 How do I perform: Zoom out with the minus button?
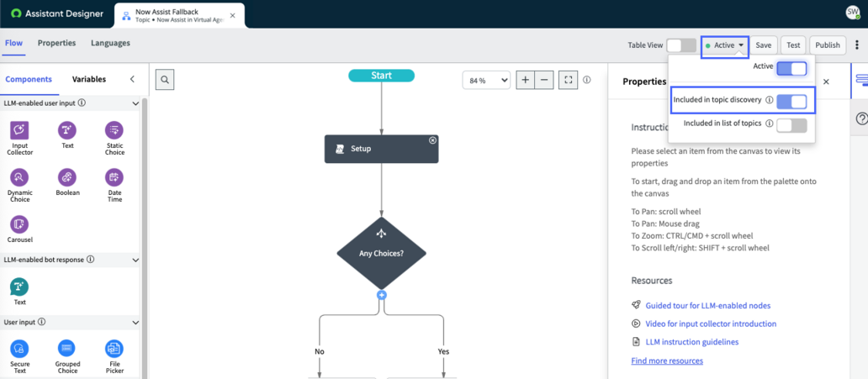click(x=544, y=80)
